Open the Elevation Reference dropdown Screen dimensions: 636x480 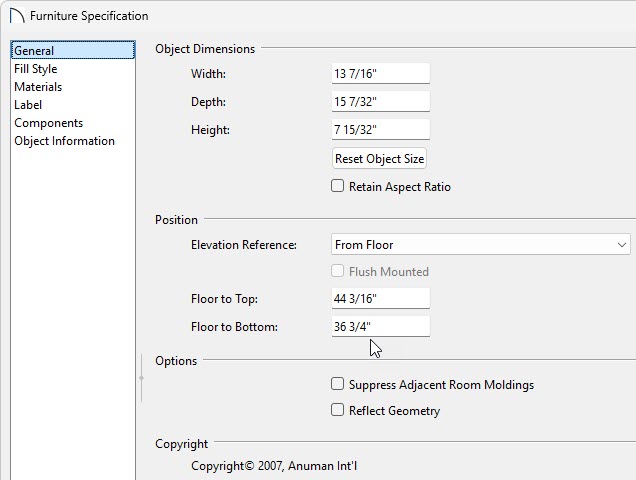(x=481, y=244)
